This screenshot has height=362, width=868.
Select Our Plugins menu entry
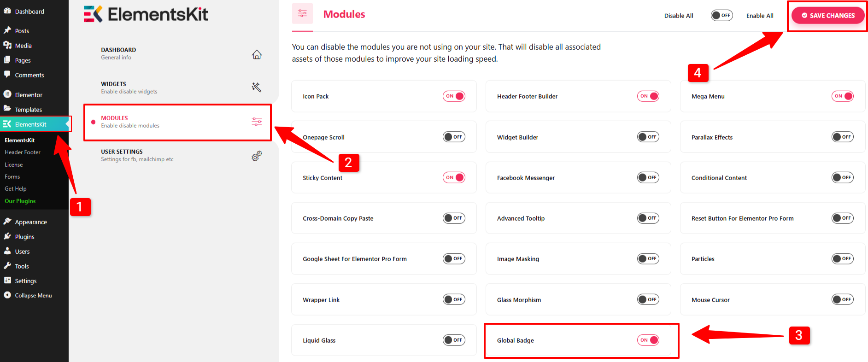pyautogui.click(x=20, y=201)
